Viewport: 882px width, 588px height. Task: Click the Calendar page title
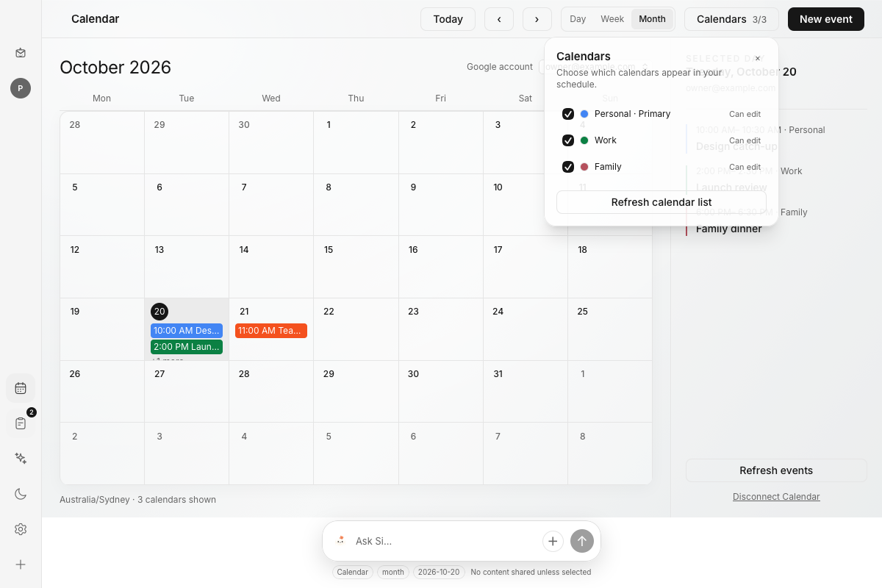96,19
